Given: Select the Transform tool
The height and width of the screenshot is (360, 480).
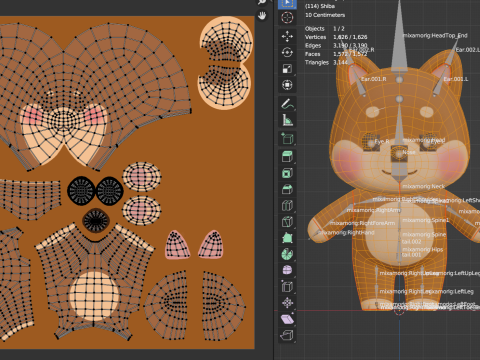Looking at the screenshot, I should [x=287, y=85].
